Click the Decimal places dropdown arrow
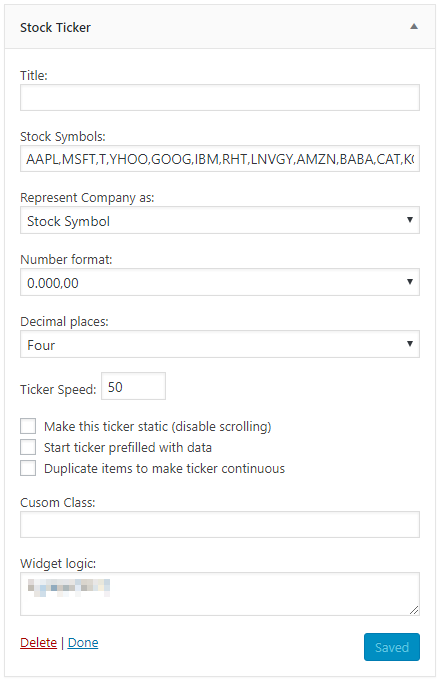The height and width of the screenshot is (682, 440). tap(410, 344)
